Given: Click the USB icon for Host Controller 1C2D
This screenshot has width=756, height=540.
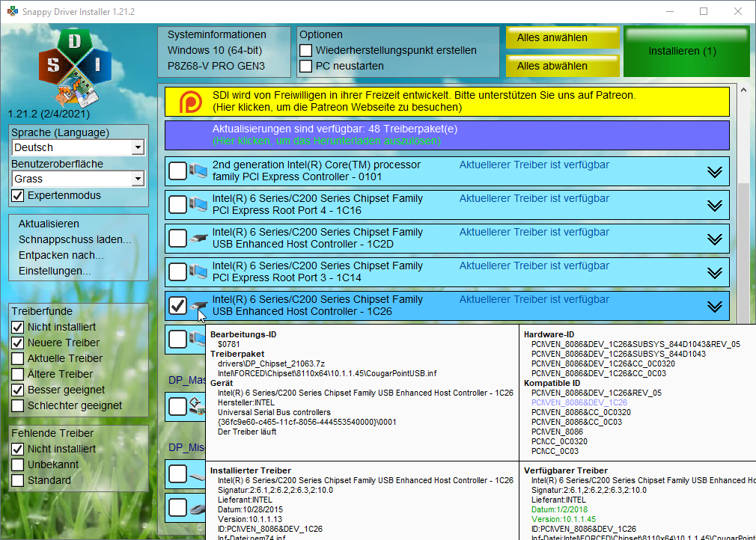Looking at the screenshot, I should [198, 239].
